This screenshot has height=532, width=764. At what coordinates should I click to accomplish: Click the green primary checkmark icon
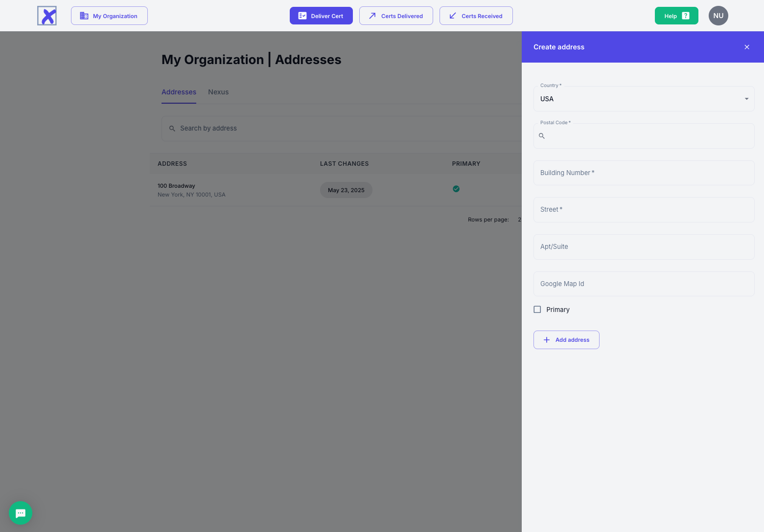point(456,189)
